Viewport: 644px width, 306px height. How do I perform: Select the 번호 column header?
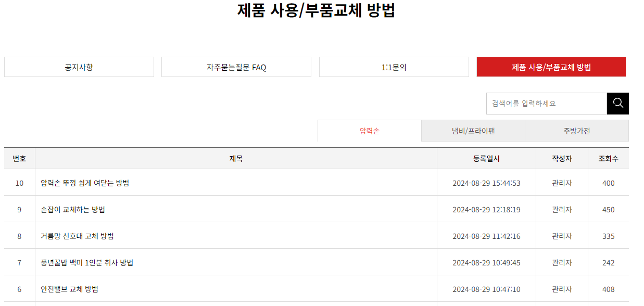point(19,158)
